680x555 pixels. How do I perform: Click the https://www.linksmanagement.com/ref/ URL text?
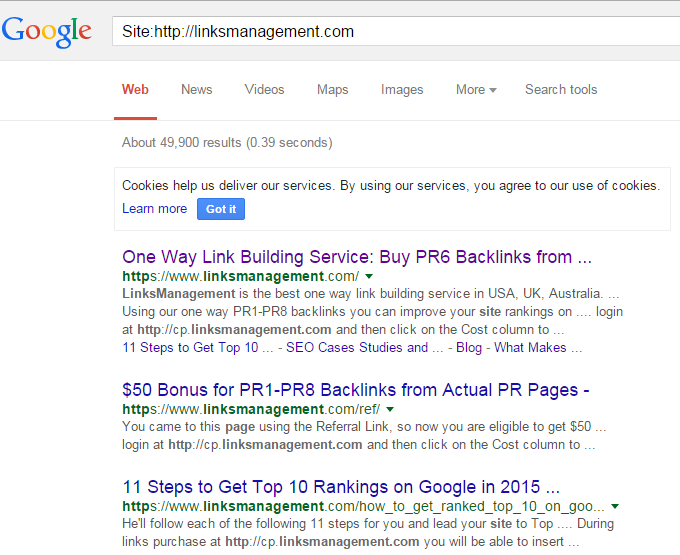251,409
